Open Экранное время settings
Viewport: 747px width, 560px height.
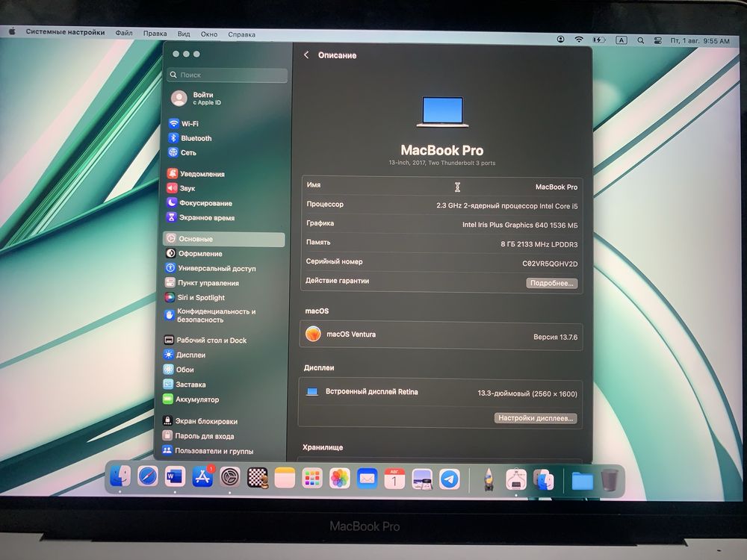[200, 217]
